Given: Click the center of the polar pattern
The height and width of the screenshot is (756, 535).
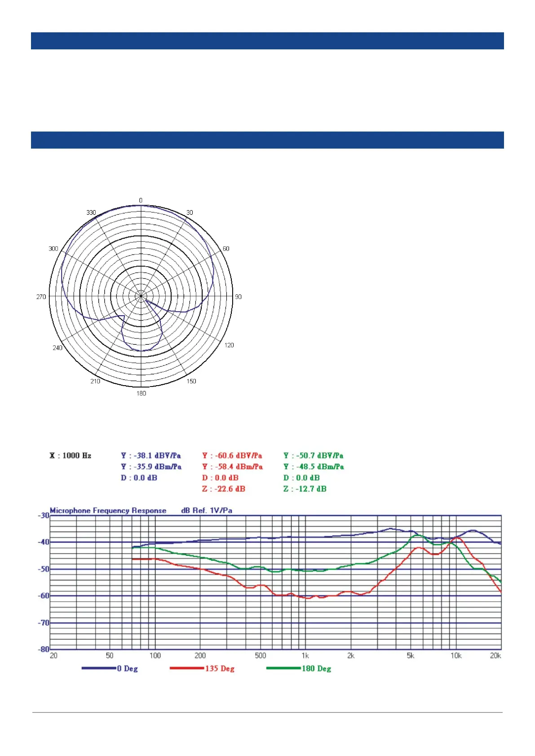Looking at the screenshot, I should (x=141, y=296).
